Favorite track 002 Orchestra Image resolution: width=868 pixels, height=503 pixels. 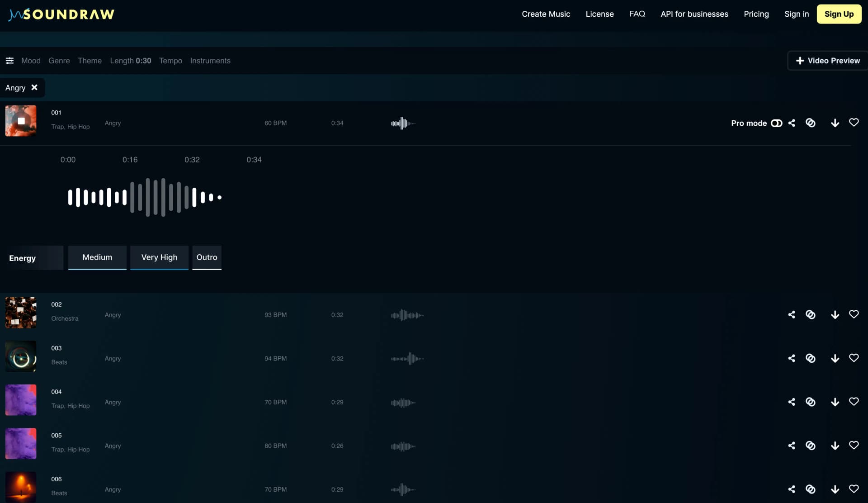click(x=854, y=314)
